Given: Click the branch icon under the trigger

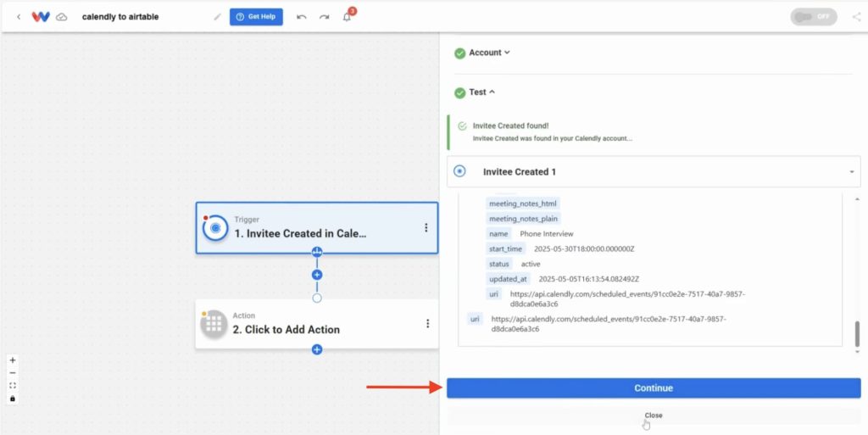Looking at the screenshot, I should (317, 252).
